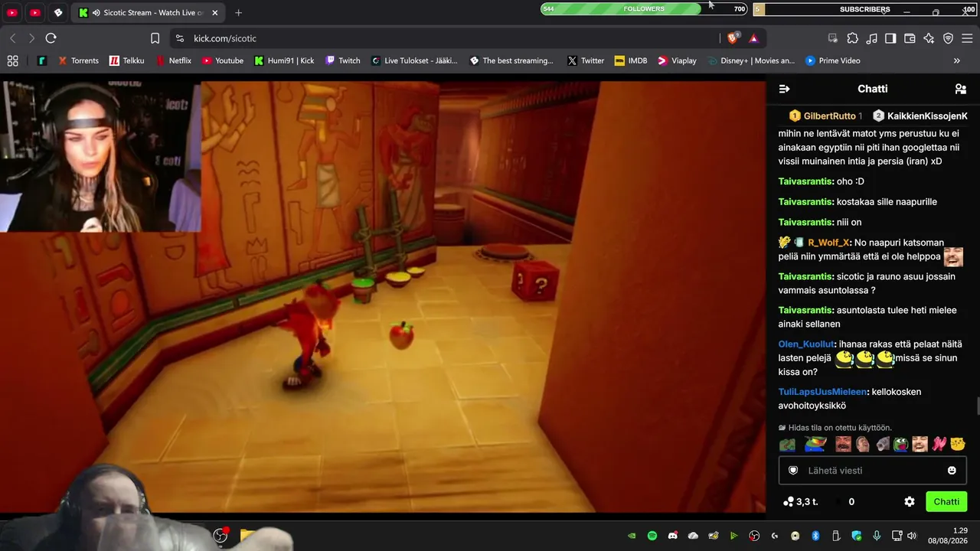Insert the yellow cat emote
Viewport: 980px width, 551px height.
958,444
